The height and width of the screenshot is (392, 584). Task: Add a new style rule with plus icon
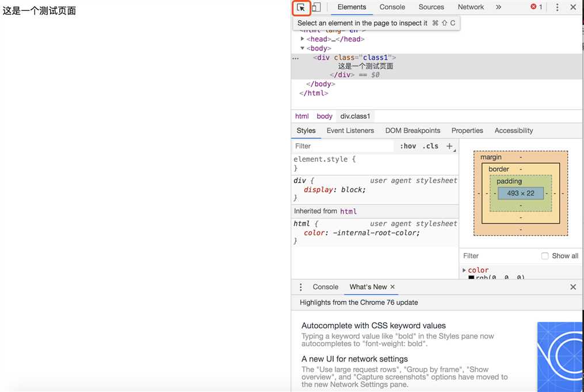pyautogui.click(x=450, y=146)
